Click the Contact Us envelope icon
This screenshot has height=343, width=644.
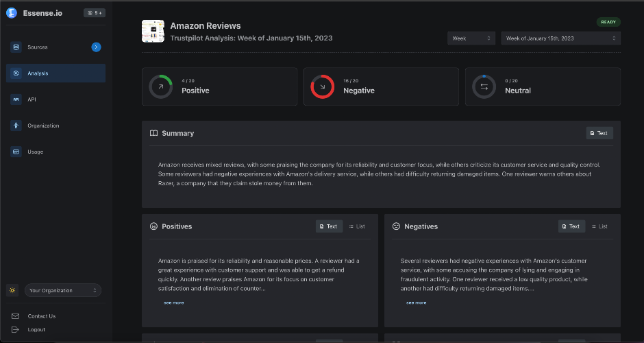coord(15,316)
